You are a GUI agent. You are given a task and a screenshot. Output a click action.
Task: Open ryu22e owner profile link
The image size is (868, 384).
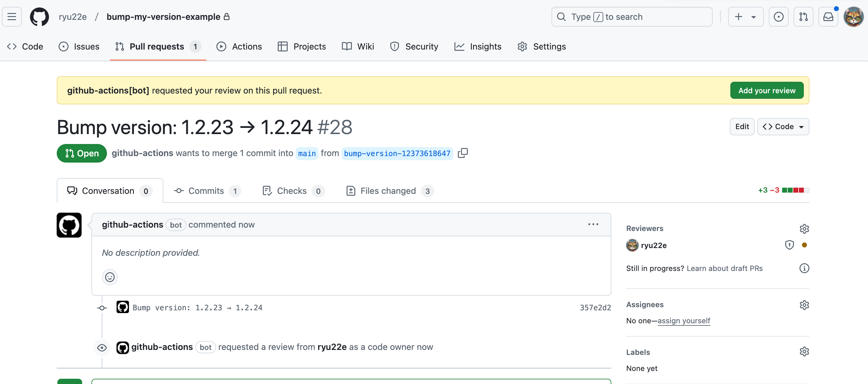[x=73, y=16]
